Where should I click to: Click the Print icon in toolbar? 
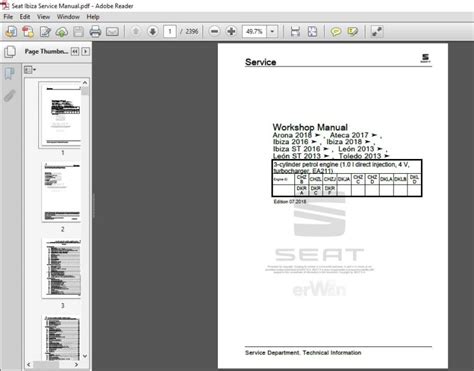click(95, 32)
